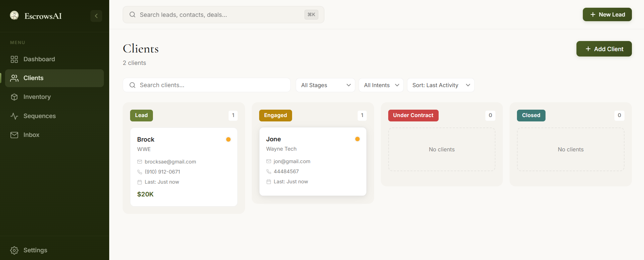Select Clients in the sidebar menu
The image size is (644, 260).
click(x=54, y=78)
